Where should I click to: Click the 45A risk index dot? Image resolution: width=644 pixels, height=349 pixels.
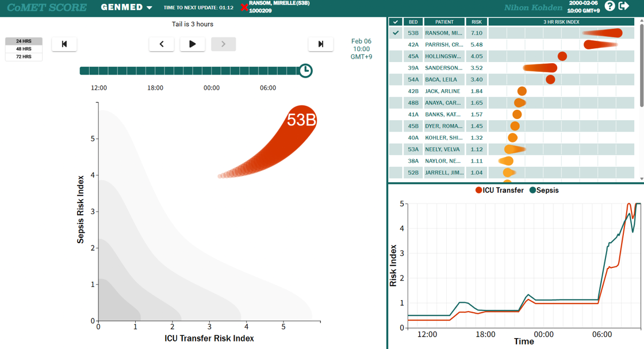(562, 56)
